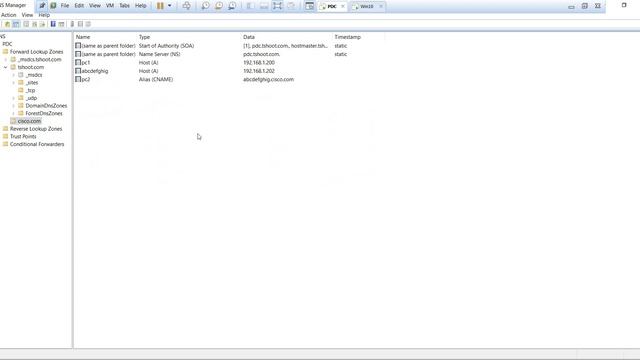This screenshot has height=360, width=640.
Task: Expand the ForestDnsZones folder
Action: (x=13, y=113)
